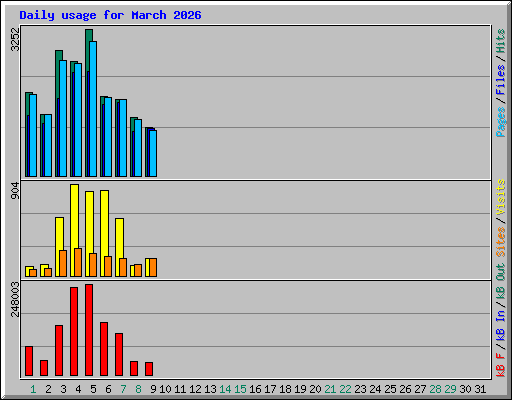Click the day 3 red kB bar

59,351
